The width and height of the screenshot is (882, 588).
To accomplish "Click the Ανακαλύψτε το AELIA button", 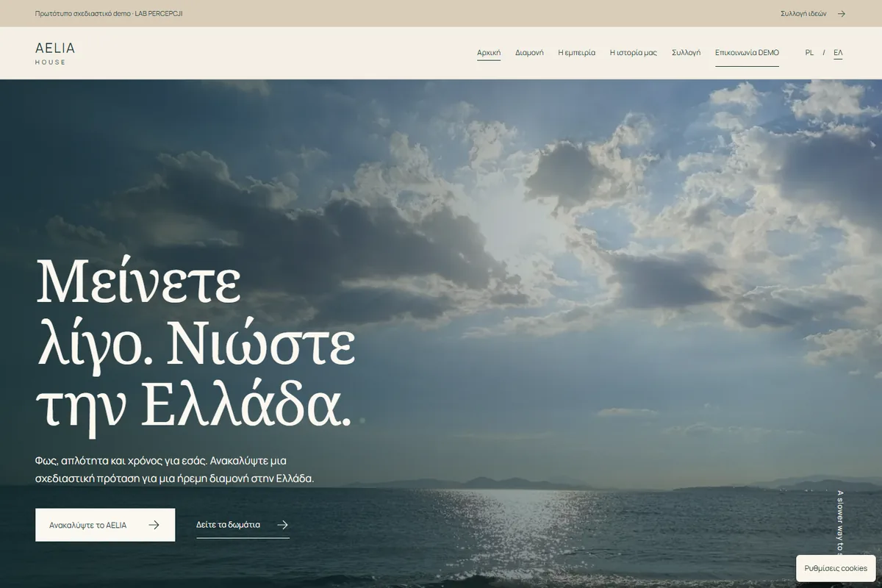I will [x=105, y=525].
